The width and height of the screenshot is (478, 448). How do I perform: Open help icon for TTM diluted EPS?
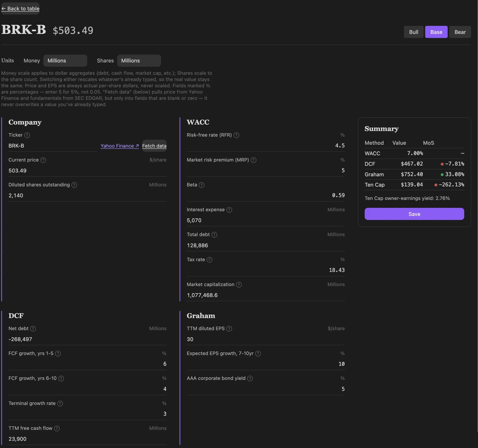[229, 329]
